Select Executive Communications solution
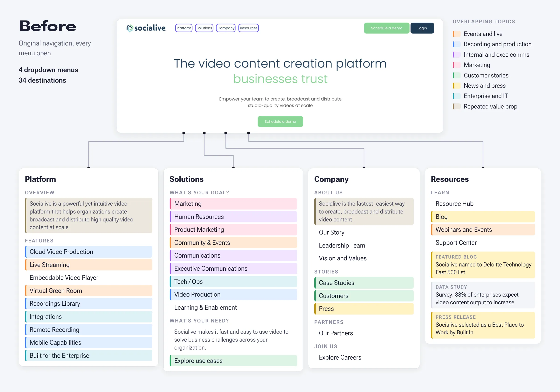Image resolution: width=560 pixels, height=392 pixels. point(233,269)
